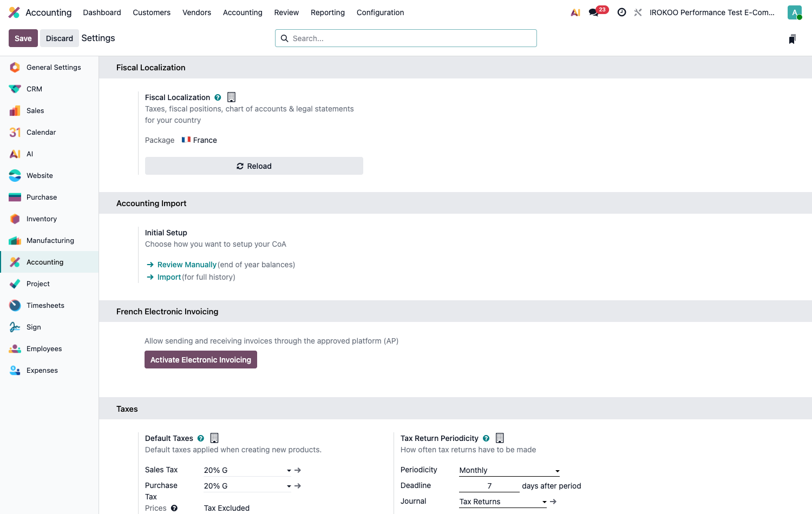Viewport: 812px width, 514px height.
Task: Click the Discard button
Action: pyautogui.click(x=60, y=38)
